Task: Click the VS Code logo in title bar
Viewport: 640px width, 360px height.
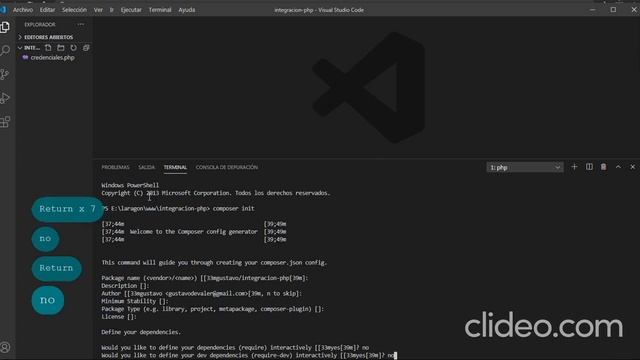Action: coord(4,10)
